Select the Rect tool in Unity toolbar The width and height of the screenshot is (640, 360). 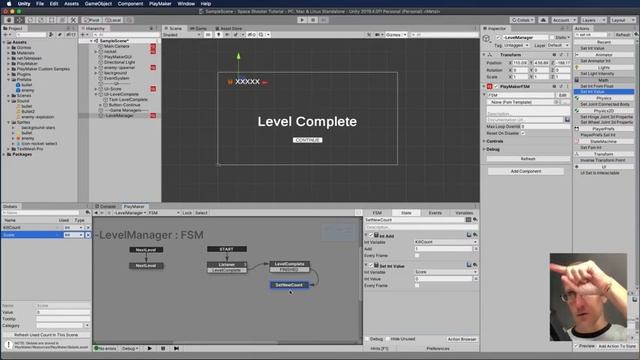pyautogui.click(x=52, y=20)
